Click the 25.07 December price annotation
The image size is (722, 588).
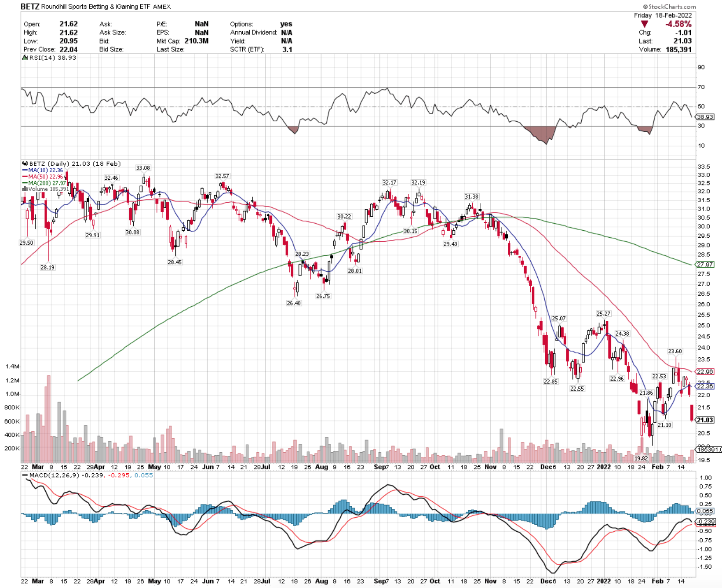pos(559,318)
